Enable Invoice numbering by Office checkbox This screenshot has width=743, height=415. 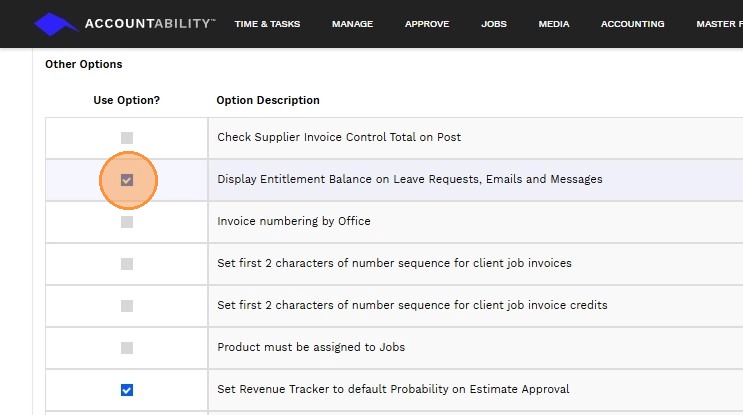127,222
